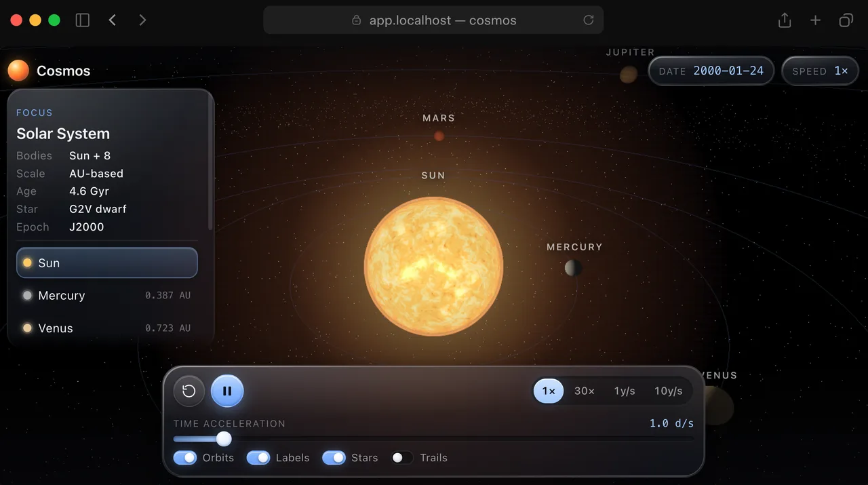
Task: Select Mercury in the bodies list
Action: click(x=107, y=295)
